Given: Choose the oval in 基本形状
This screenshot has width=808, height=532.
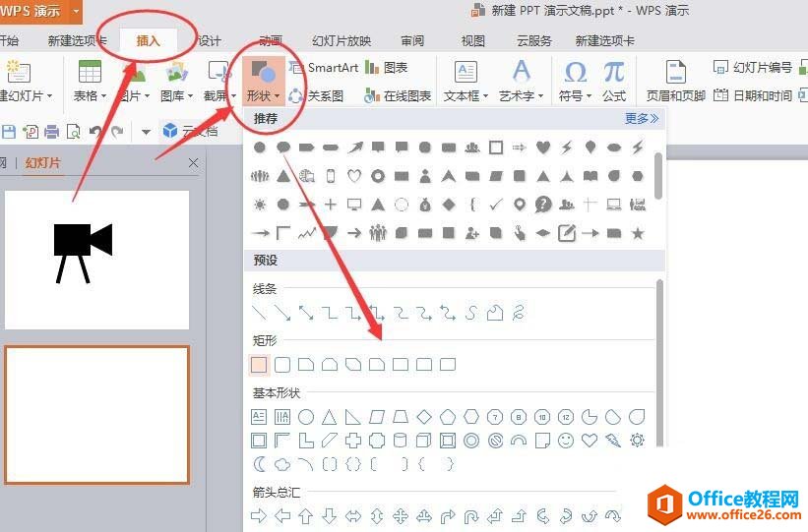Looking at the screenshot, I should (x=306, y=417).
